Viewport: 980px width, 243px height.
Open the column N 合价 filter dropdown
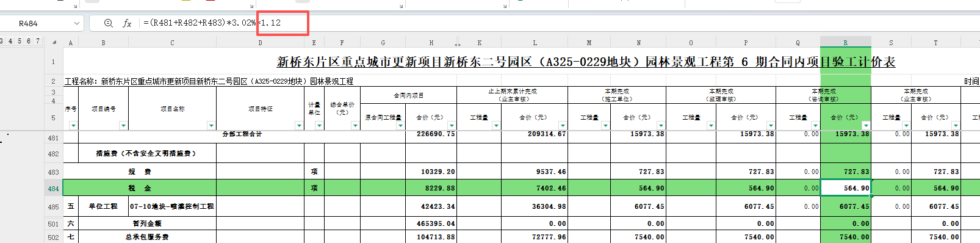click(661, 125)
